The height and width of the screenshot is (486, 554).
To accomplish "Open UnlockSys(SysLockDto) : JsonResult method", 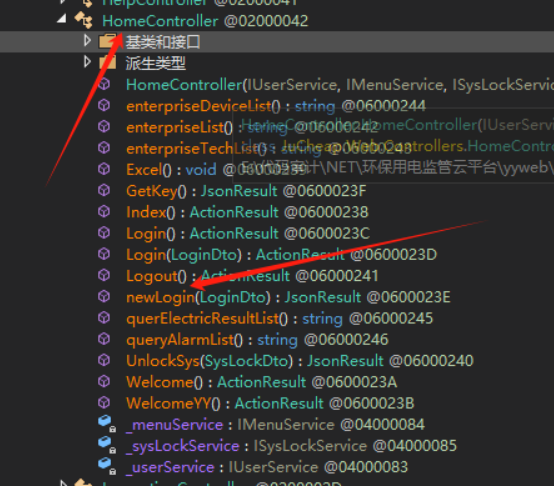I will 300,361.
